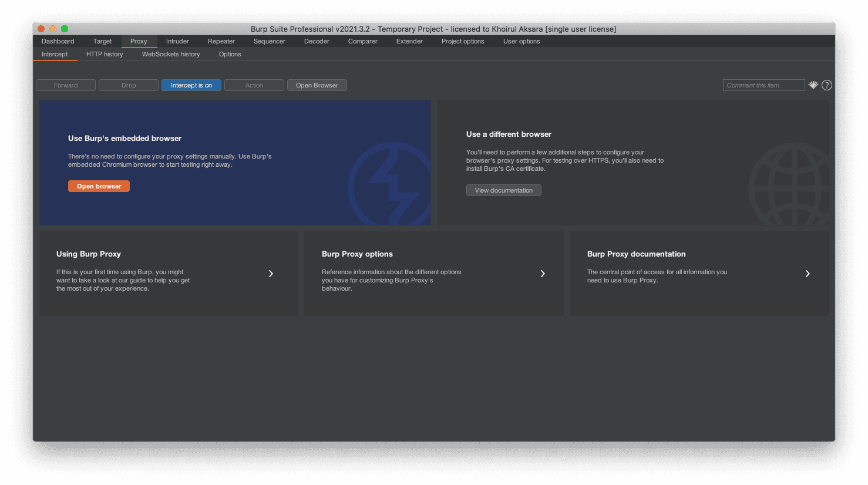Expand the Burp Proxy documentation chevron
The image size is (868, 485).
tap(808, 274)
